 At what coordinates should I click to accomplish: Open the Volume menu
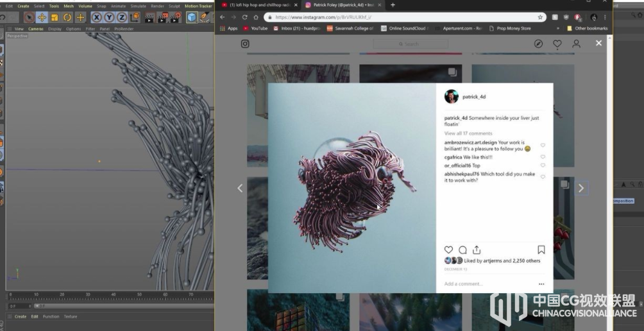(x=85, y=6)
